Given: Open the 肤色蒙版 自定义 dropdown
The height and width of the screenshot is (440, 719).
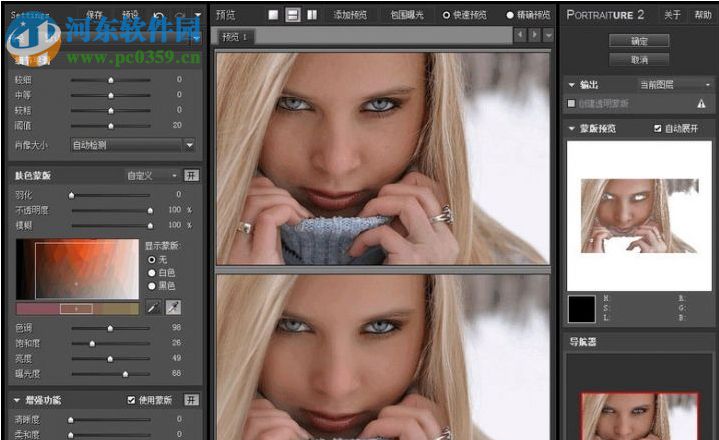Looking at the screenshot, I should [152, 176].
